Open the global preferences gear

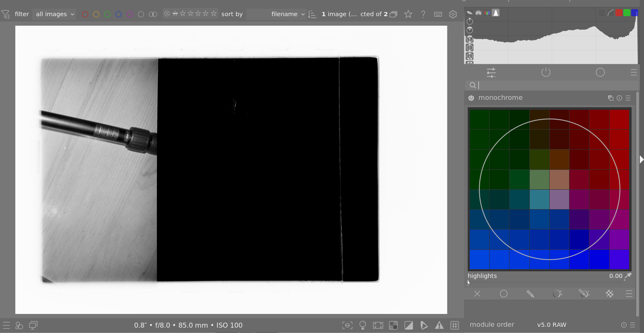[x=453, y=14]
